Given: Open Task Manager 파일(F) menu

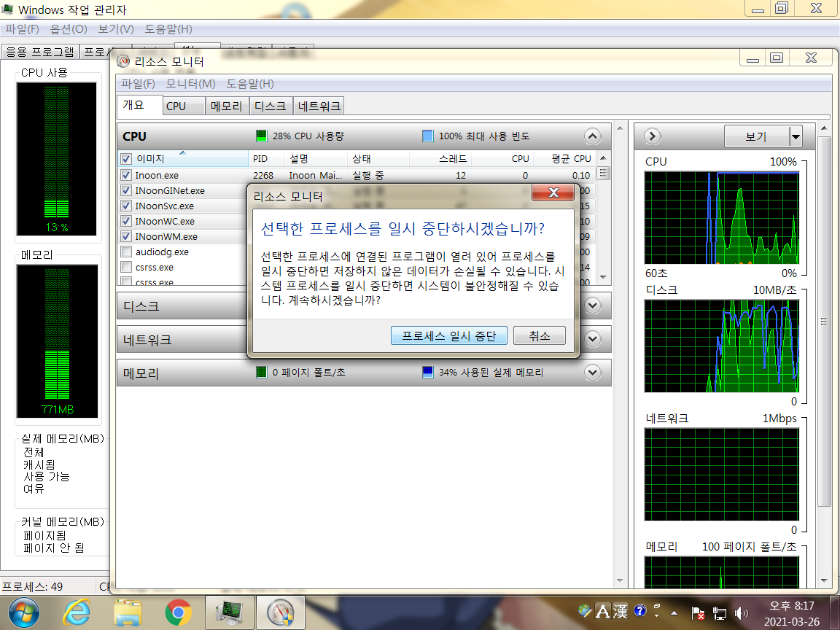Looking at the screenshot, I should coord(23,29).
